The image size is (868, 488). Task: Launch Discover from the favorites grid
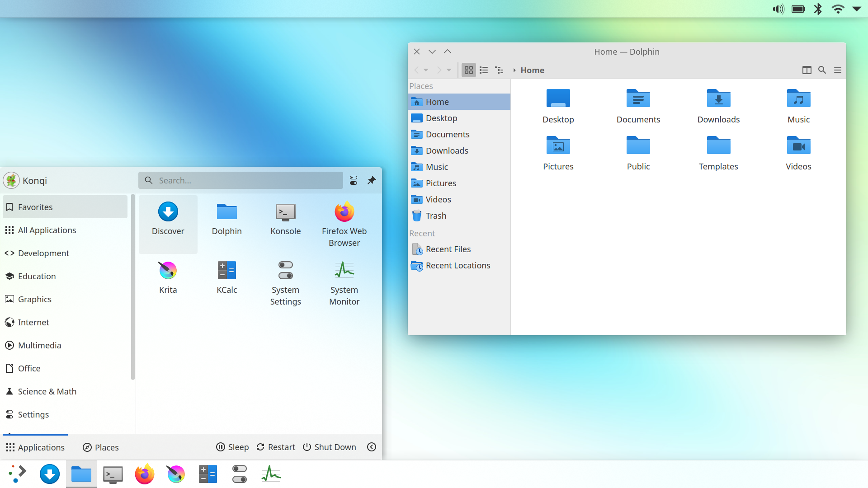click(168, 224)
